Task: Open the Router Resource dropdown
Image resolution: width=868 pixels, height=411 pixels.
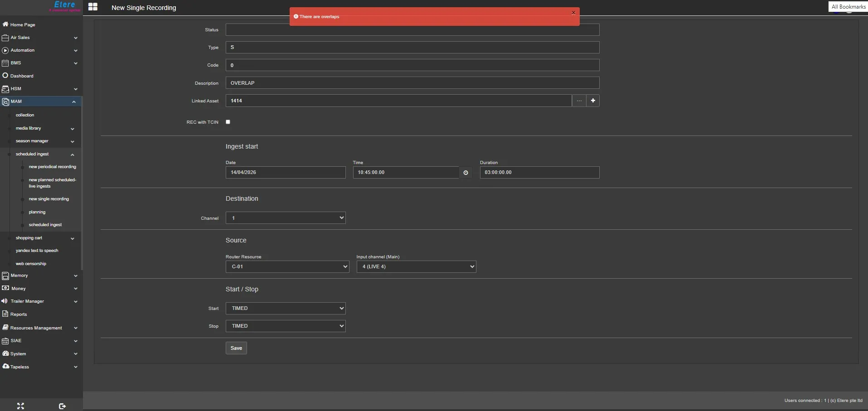Action: (x=287, y=266)
